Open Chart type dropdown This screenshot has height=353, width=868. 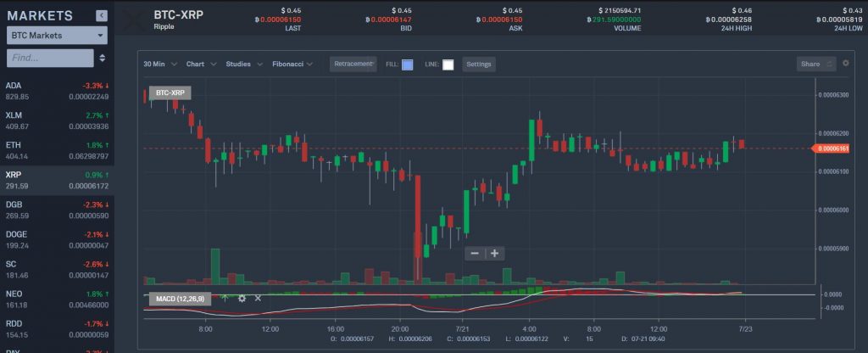(201, 64)
